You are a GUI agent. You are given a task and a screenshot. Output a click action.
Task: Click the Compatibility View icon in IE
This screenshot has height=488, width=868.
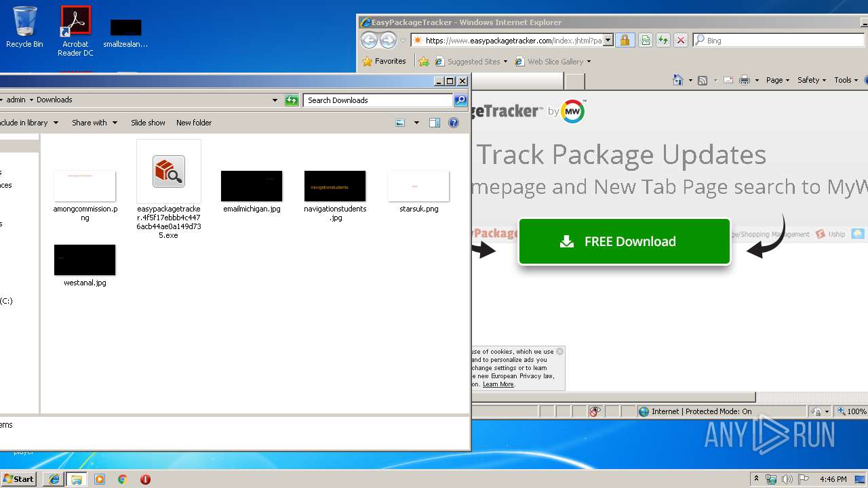pyautogui.click(x=646, y=41)
